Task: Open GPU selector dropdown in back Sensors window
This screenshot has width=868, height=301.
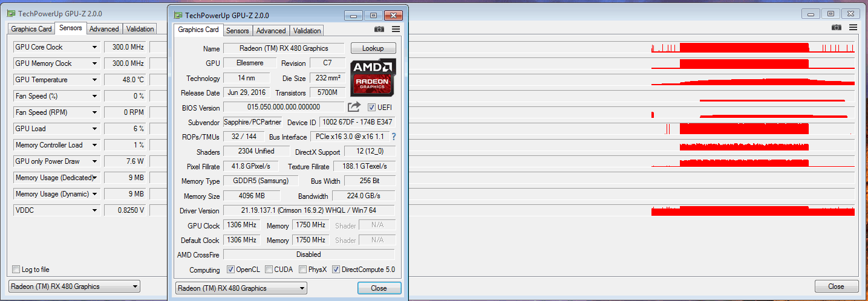Action: pyautogui.click(x=74, y=286)
